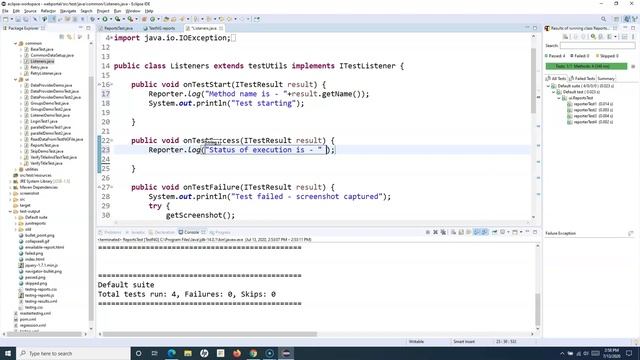640x360 pixels.
Task: Collapse the common package in Package Explorer
Action: (16, 43)
